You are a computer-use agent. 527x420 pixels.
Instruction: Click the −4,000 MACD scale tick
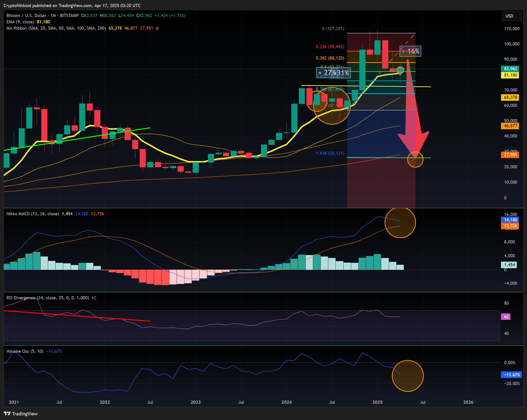(511, 283)
